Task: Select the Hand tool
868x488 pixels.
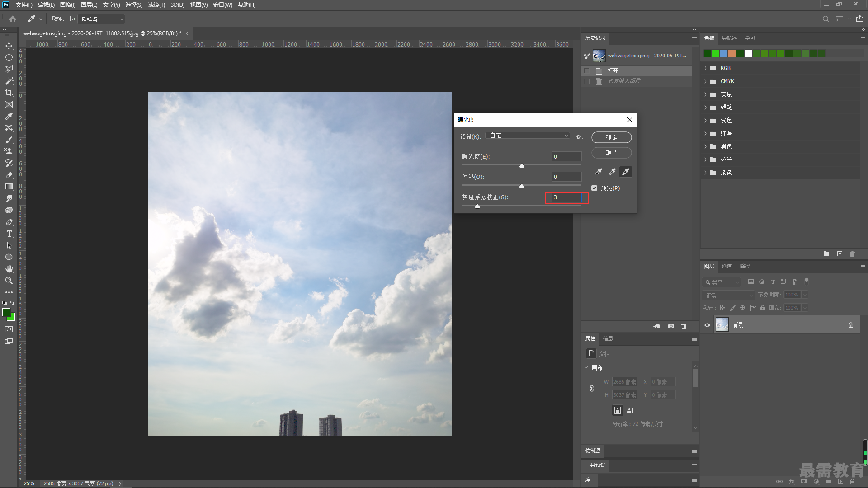Action: [9, 269]
